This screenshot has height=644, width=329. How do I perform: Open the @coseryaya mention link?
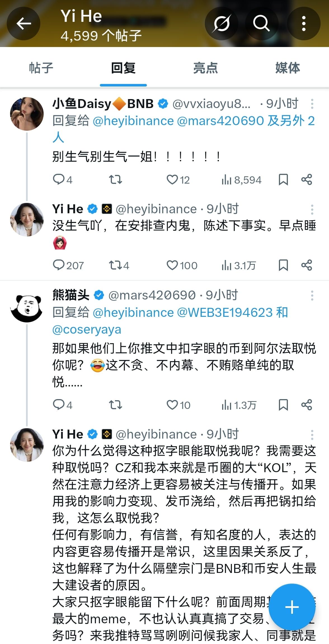coord(87,330)
